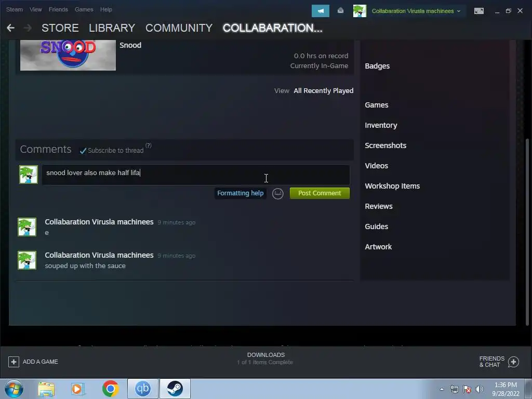Open the emoticon picker smiley icon
Image resolution: width=532 pixels, height=399 pixels.
tap(277, 193)
